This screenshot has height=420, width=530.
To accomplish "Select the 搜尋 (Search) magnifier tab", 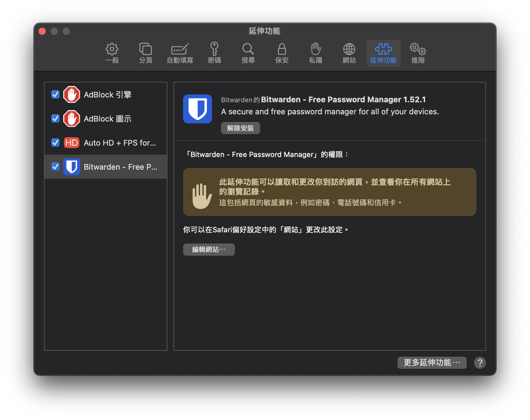I will (x=248, y=53).
